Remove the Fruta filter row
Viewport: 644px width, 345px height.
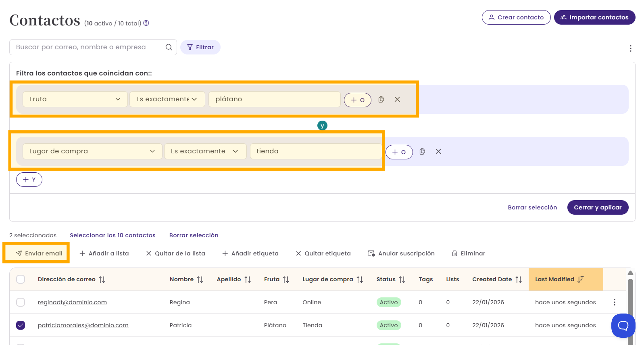point(397,99)
